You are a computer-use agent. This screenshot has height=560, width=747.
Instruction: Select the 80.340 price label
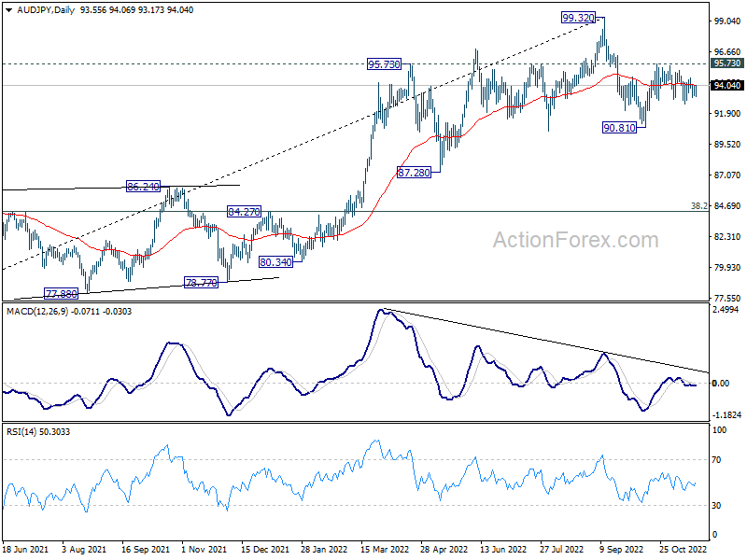click(275, 262)
